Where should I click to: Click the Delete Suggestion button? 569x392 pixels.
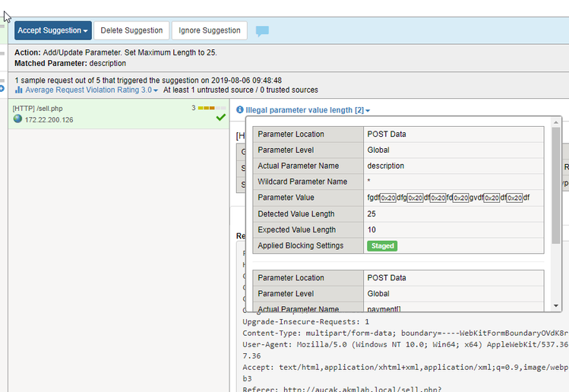tap(131, 30)
